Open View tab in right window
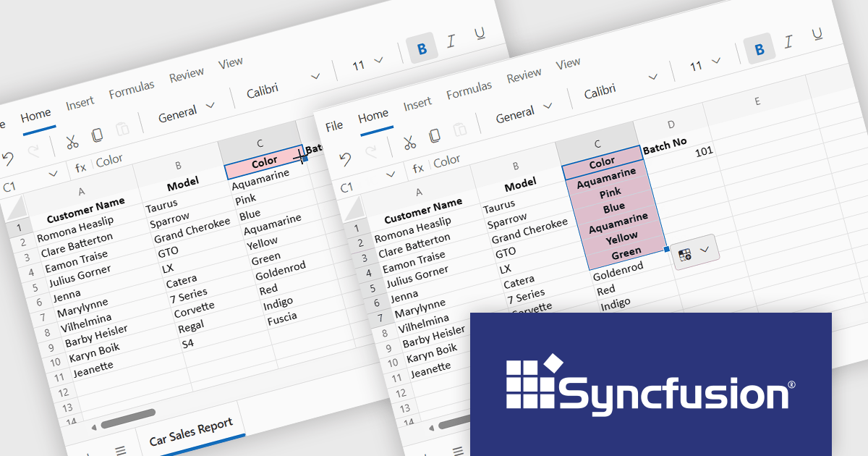The height and width of the screenshot is (456, 868). (x=569, y=64)
